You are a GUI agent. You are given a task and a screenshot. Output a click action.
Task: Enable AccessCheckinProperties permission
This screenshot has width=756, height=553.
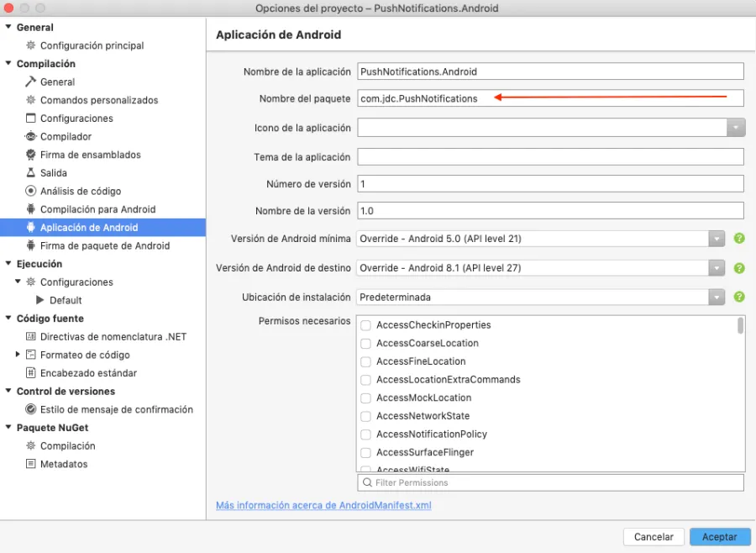point(366,325)
